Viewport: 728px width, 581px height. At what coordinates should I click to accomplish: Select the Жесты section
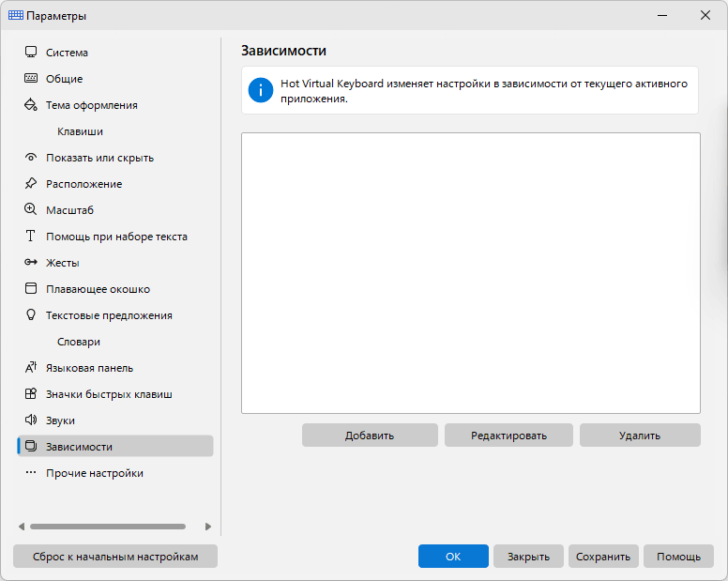click(x=115, y=263)
